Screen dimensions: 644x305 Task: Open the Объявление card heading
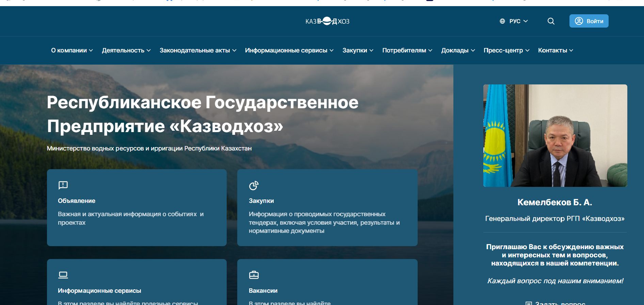click(x=77, y=201)
